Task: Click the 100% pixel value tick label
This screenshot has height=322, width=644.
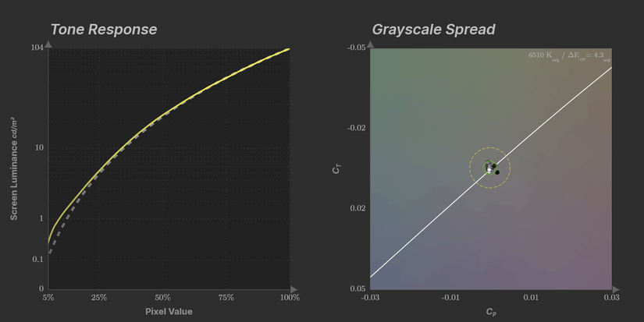Action: [290, 297]
